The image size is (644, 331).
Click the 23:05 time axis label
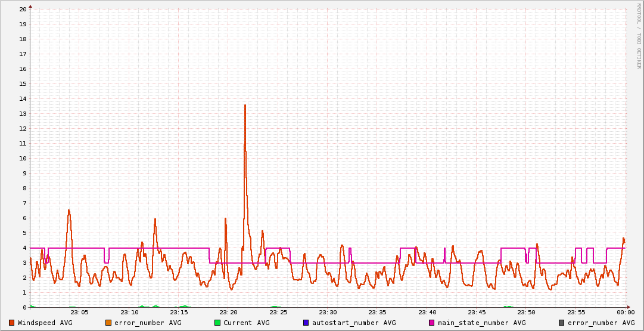tap(79, 313)
